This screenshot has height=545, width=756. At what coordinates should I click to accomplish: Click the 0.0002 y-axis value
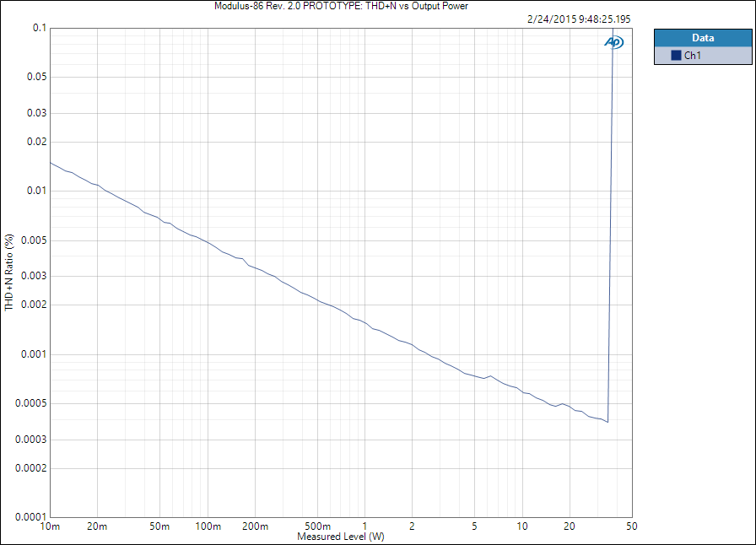(x=31, y=468)
